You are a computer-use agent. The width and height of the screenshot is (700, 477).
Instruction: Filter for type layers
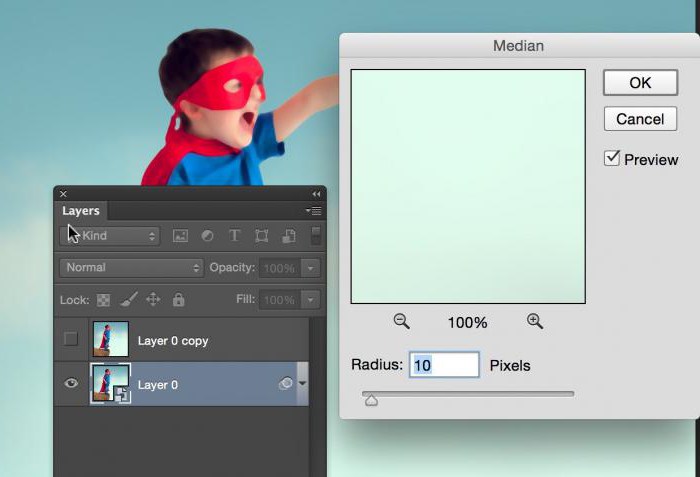234,236
